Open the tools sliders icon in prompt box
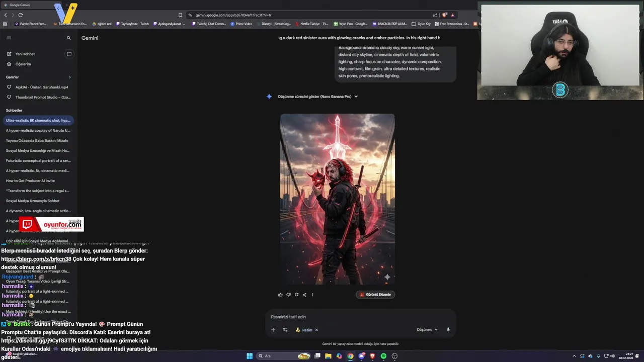 [285, 330]
